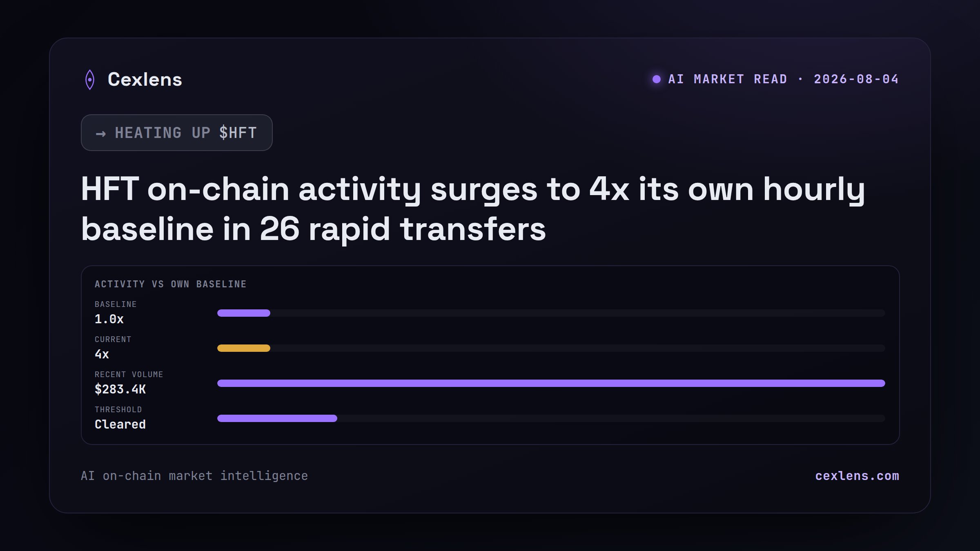Click the purple status dot beside AI MARKET READ
The image size is (980, 551).
[657, 79]
